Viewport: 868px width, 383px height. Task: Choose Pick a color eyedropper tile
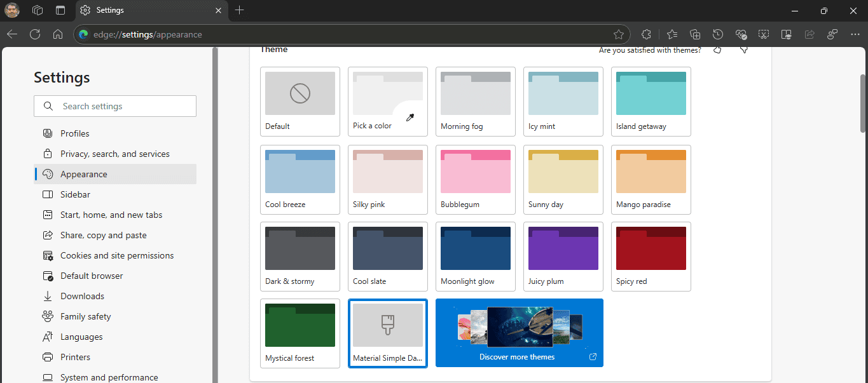click(388, 101)
